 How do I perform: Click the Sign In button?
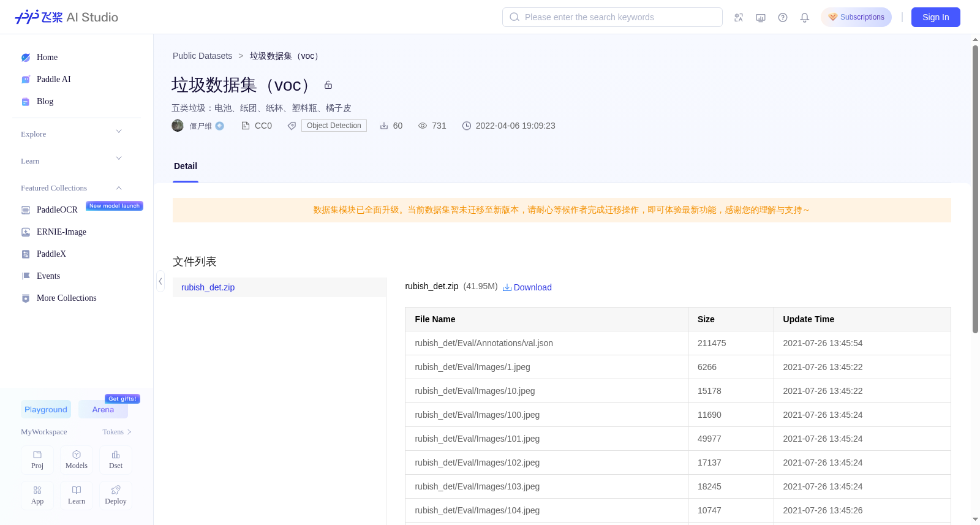click(x=936, y=17)
